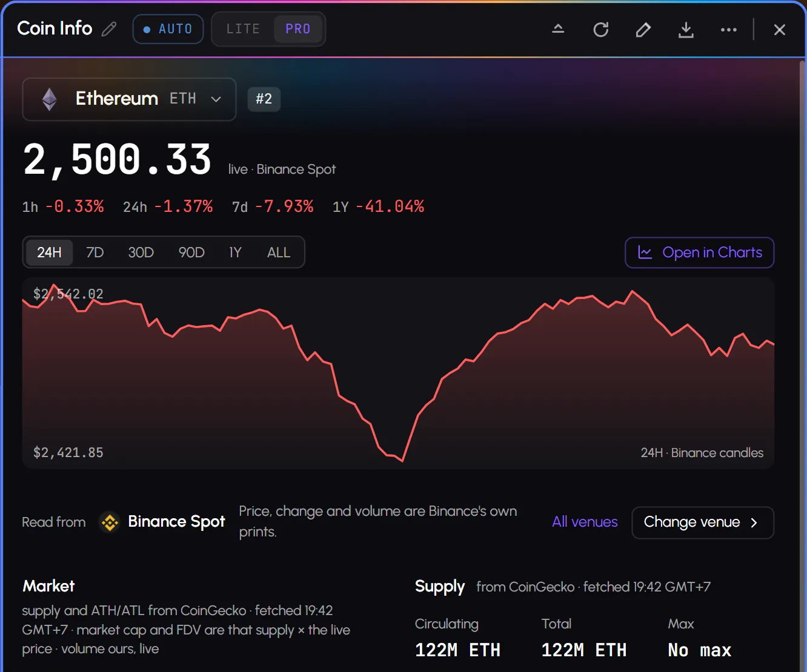The width and height of the screenshot is (807, 672).
Task: Expand the Change venue selector
Action: pos(703,522)
